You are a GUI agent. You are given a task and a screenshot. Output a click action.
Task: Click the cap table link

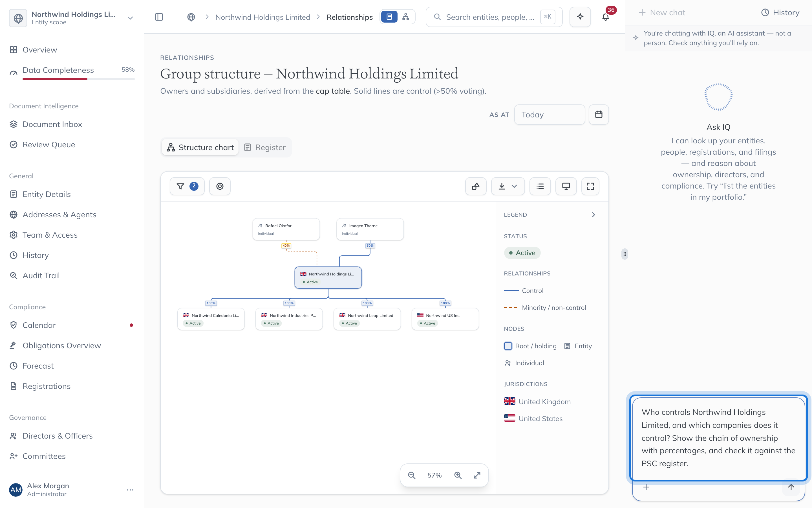click(332, 91)
